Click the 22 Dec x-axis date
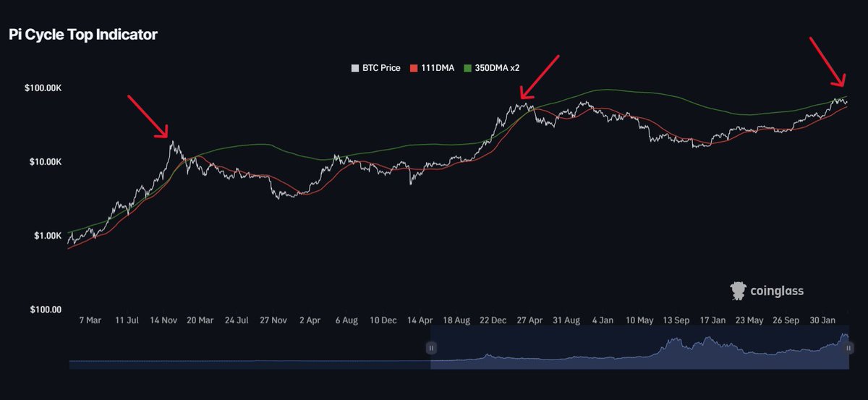The width and height of the screenshot is (868, 400). point(494,320)
